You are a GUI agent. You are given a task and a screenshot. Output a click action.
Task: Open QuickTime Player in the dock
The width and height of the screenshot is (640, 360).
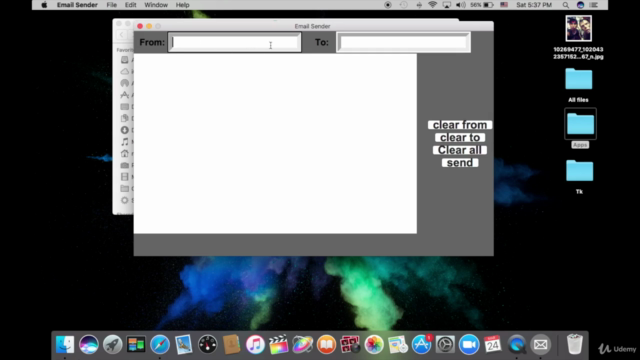click(x=517, y=344)
